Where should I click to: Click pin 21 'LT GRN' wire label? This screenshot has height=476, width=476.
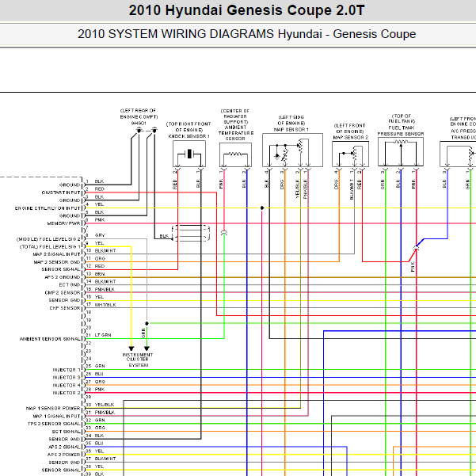pyautogui.click(x=103, y=335)
